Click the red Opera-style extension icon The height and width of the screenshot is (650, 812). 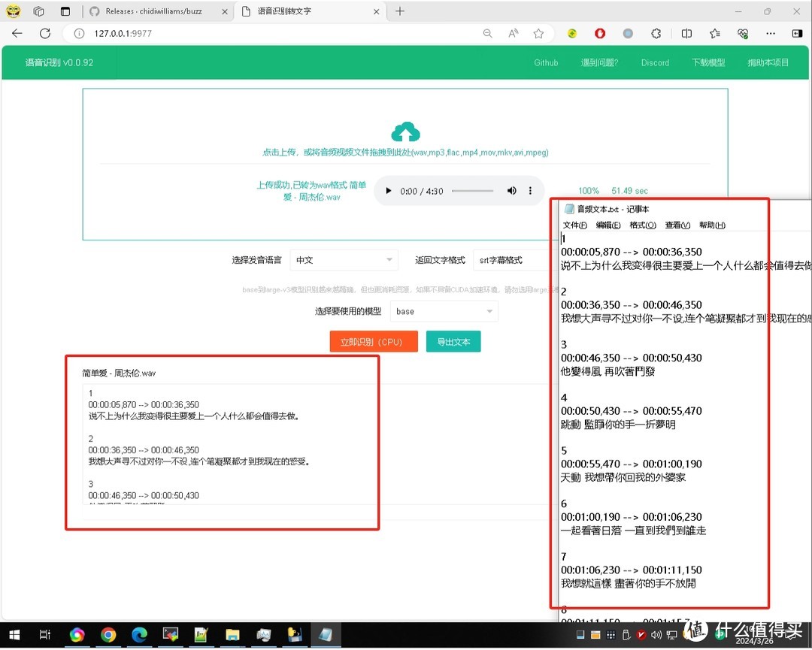tap(600, 34)
